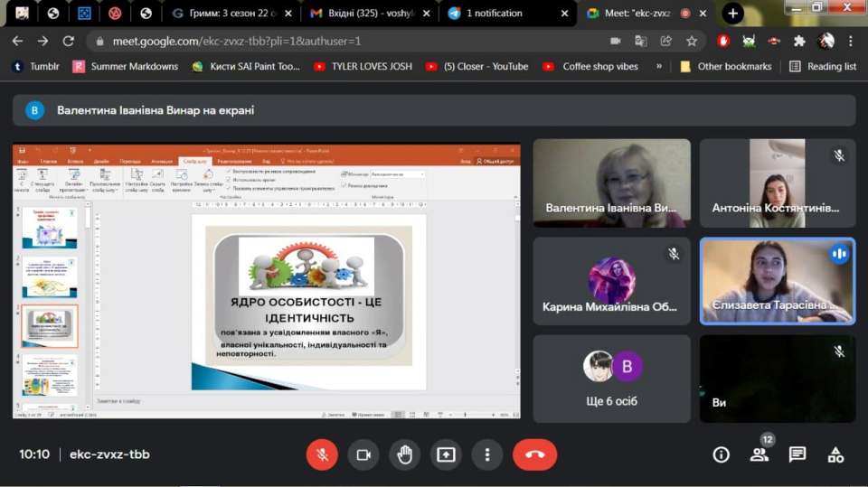
Task: Unmute the microphone in Meet
Action: pyautogui.click(x=322, y=454)
